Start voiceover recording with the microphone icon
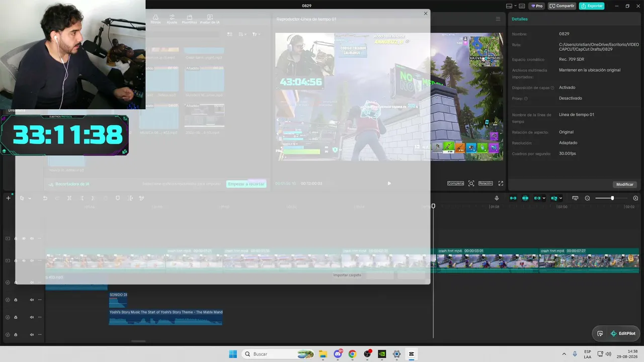The image size is (644, 362). pyautogui.click(x=497, y=198)
